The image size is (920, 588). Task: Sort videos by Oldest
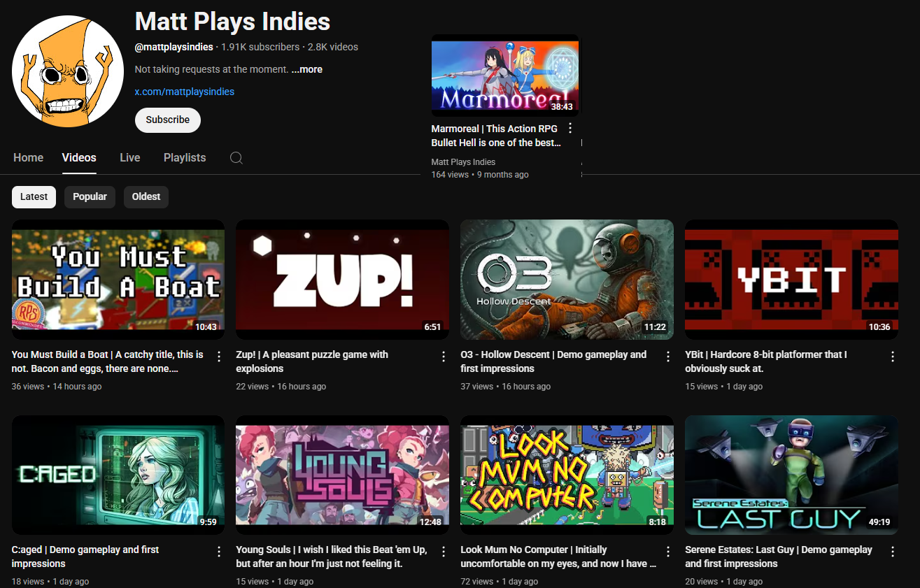(x=146, y=196)
